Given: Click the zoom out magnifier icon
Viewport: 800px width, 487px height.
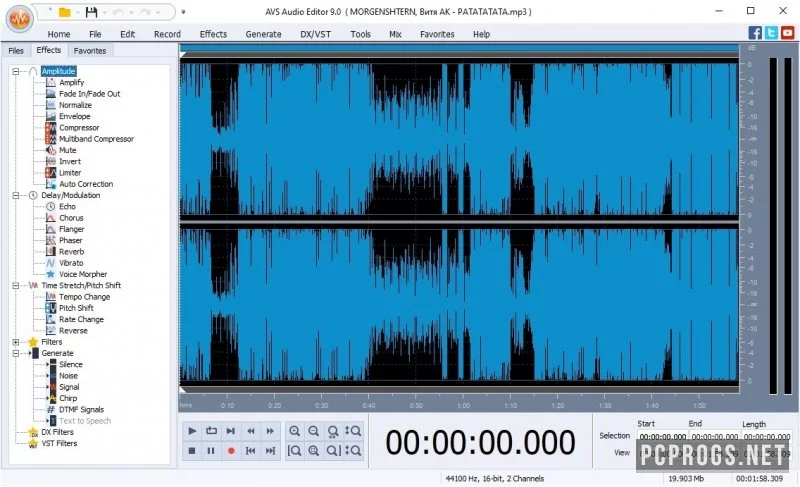Looking at the screenshot, I should coord(314,431).
